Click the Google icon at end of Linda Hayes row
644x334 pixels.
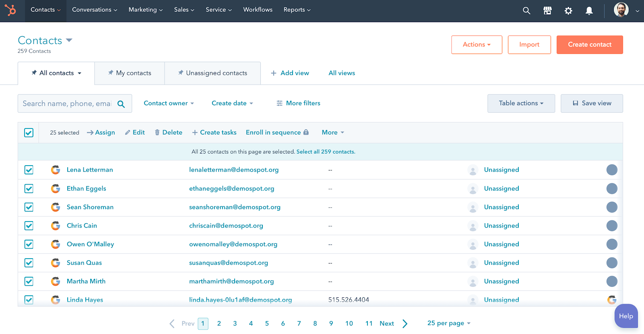612,300
